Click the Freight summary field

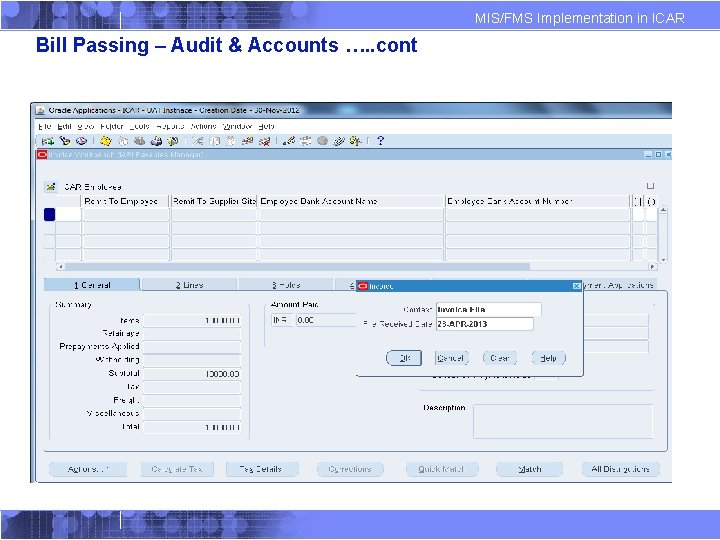(x=192, y=400)
